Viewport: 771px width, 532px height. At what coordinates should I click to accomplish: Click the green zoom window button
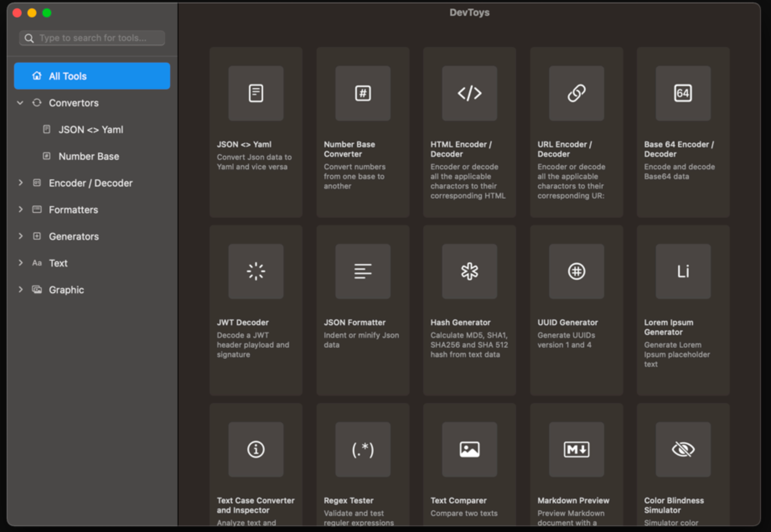point(47,13)
